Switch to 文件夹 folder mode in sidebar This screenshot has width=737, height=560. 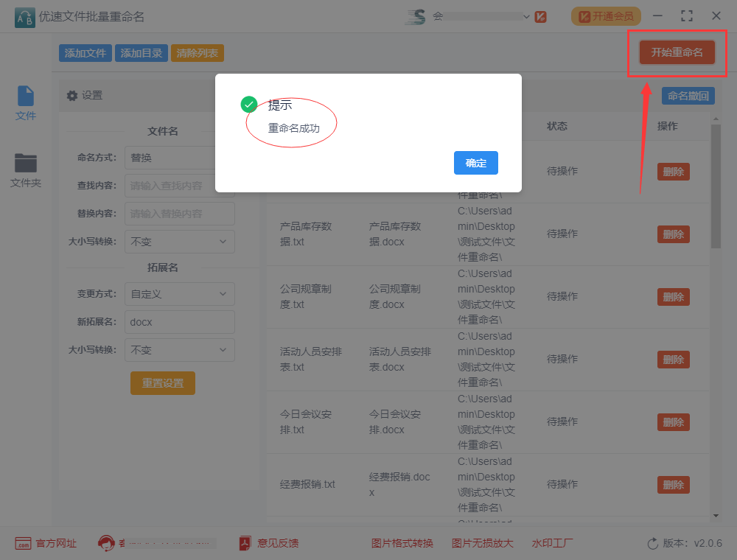click(26, 170)
